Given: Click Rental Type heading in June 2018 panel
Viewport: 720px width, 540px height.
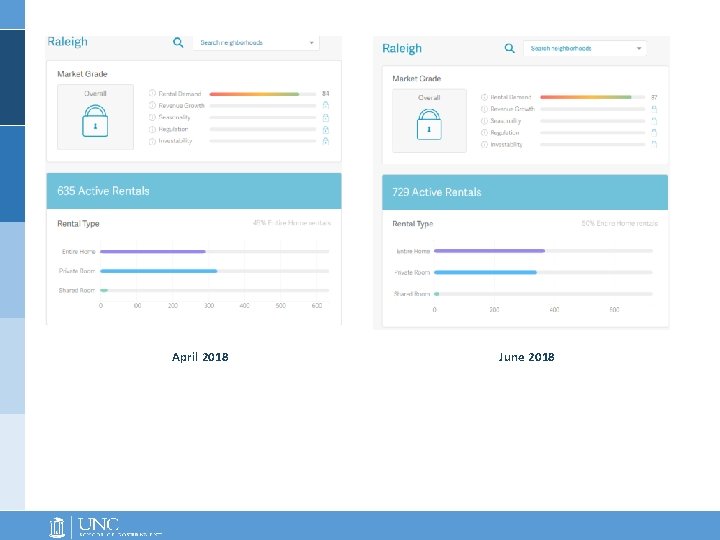Looking at the screenshot, I should [412, 224].
